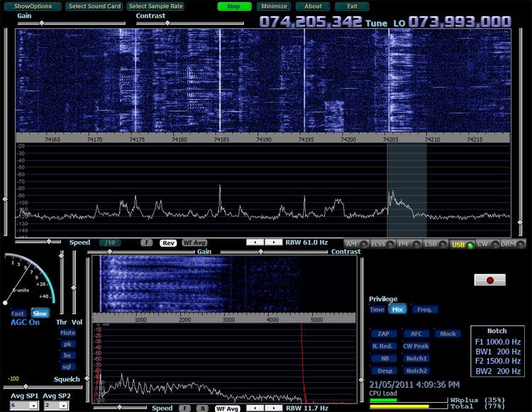532x412 pixels.
Task: Toggle the Mute audio button
Action: point(67,333)
